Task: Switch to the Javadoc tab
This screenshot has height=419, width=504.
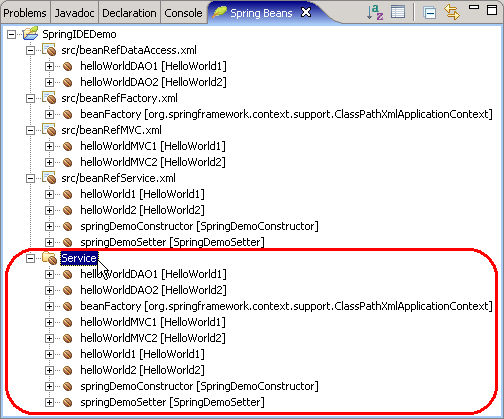Action: tap(74, 13)
